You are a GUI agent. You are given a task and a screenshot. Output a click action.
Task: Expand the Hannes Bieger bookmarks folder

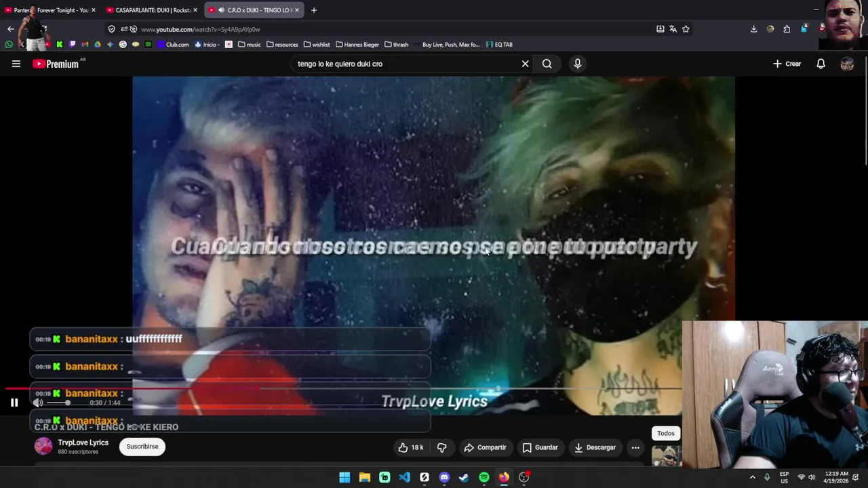[357, 45]
